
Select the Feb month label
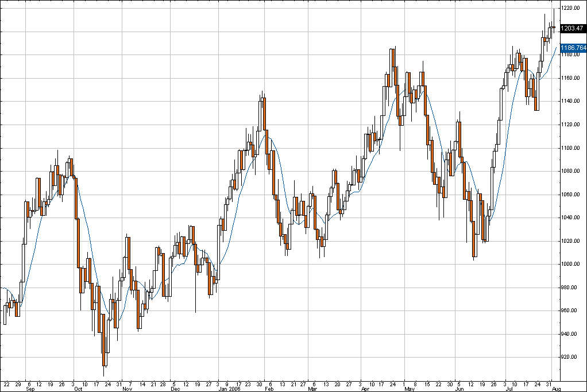[269, 389]
